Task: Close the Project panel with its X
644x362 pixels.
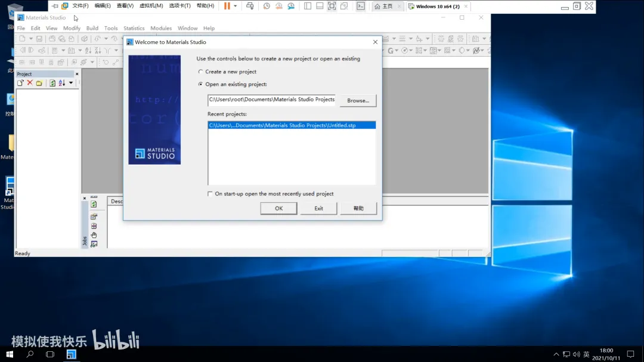Action: tap(77, 74)
